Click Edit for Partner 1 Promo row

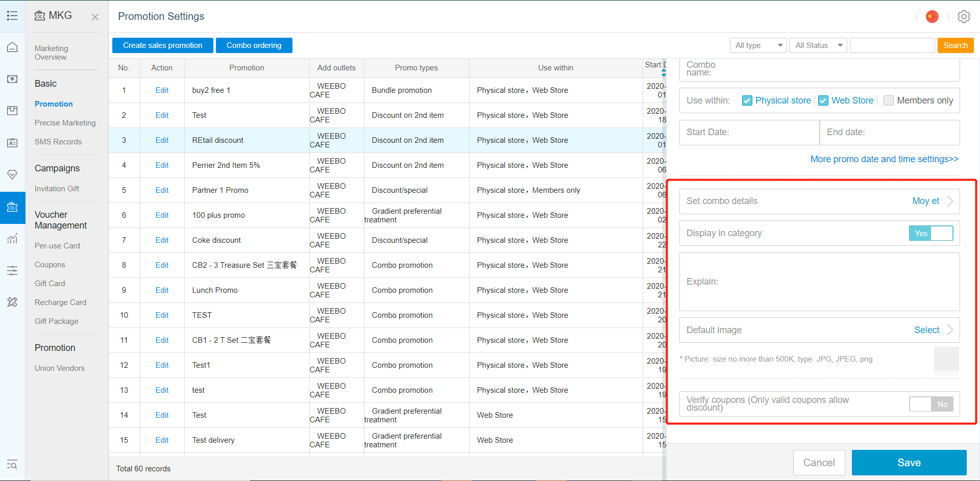tap(162, 190)
